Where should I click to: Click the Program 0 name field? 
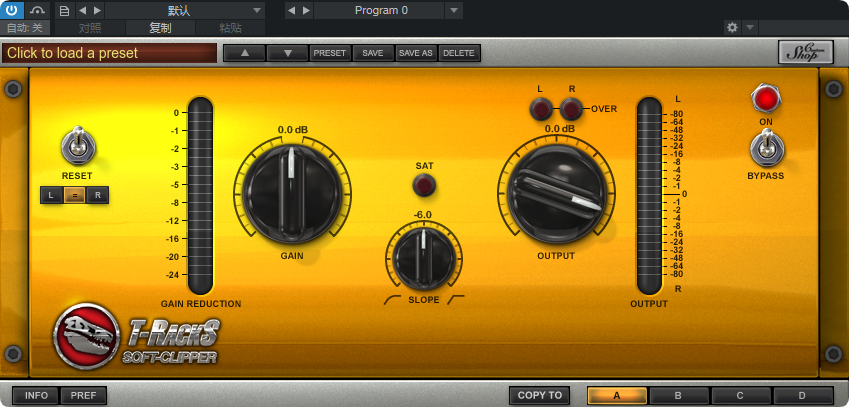tap(379, 10)
